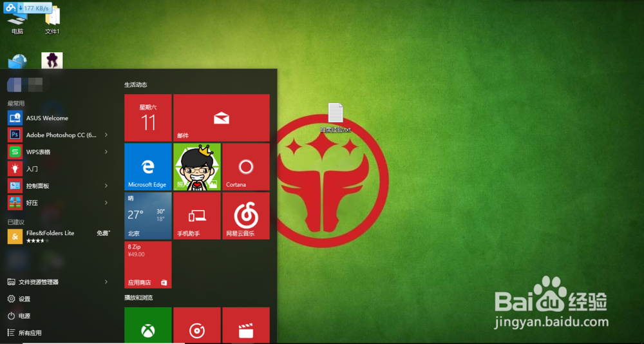Open the Groove music tile
Viewport: 644px width, 344px height.
point(197,325)
